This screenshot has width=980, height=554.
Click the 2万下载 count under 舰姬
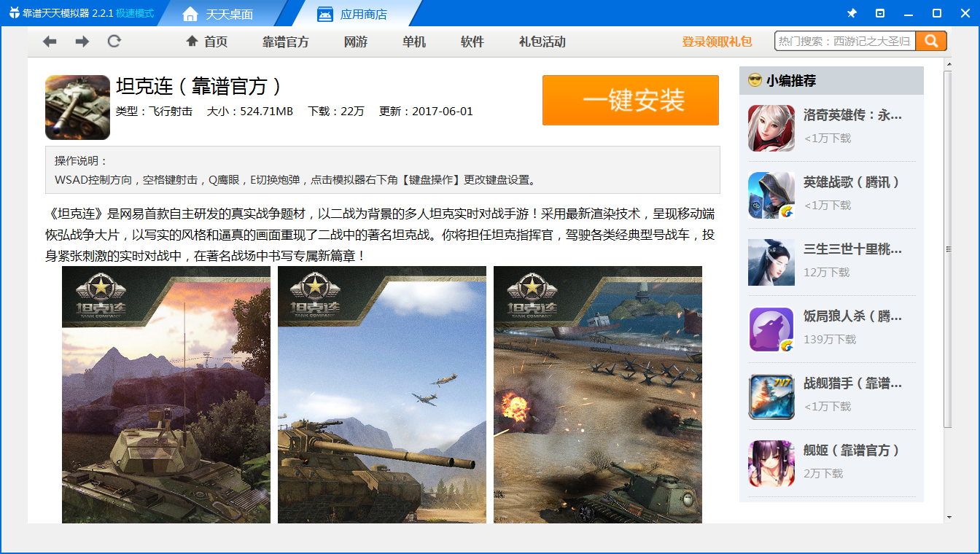tap(823, 474)
